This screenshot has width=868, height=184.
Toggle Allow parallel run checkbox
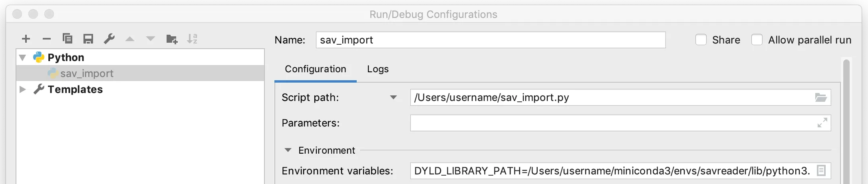click(x=757, y=40)
